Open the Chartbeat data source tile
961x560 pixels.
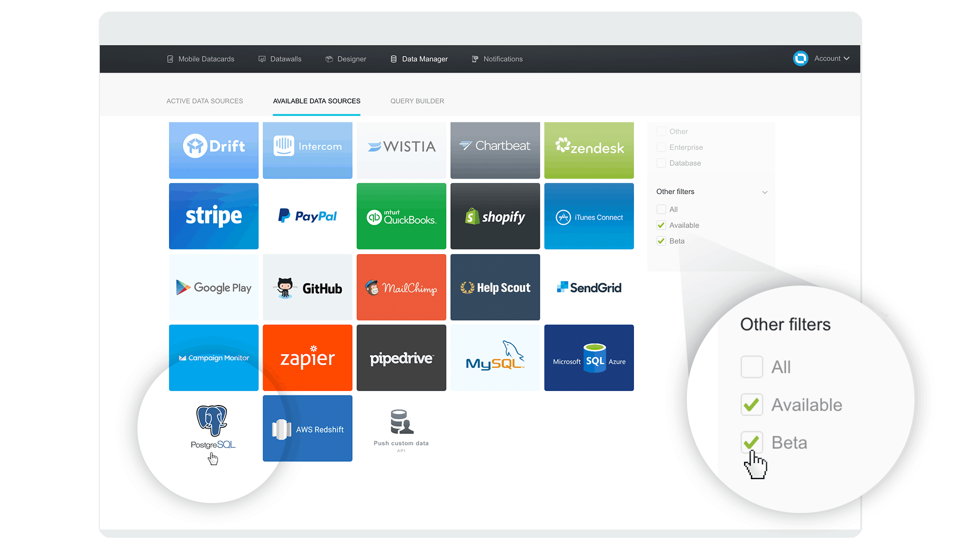click(x=495, y=150)
